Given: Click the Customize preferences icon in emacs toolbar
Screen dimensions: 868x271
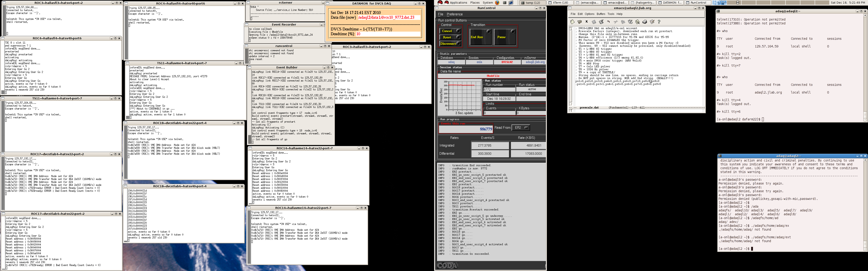Looking at the screenshot, I should pyautogui.click(x=652, y=22).
